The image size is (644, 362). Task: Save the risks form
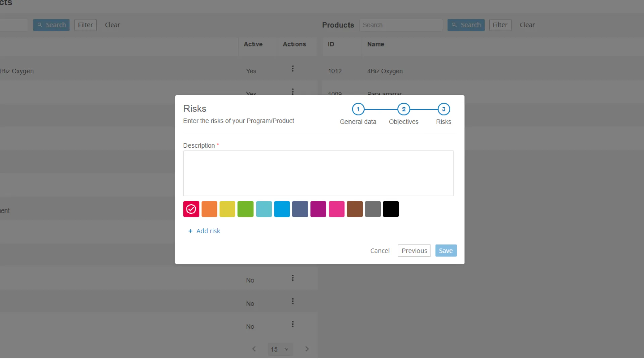tap(446, 251)
